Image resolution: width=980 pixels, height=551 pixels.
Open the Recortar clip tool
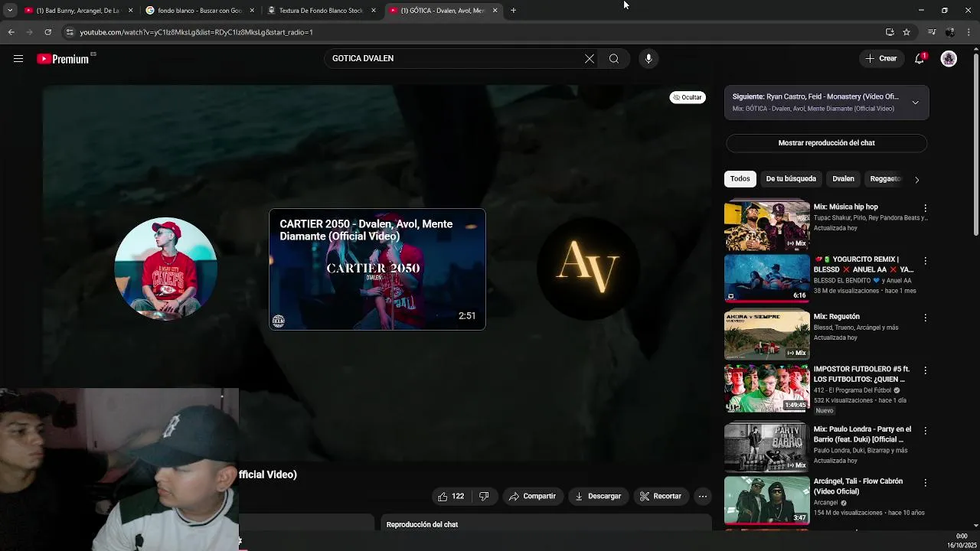coord(661,496)
